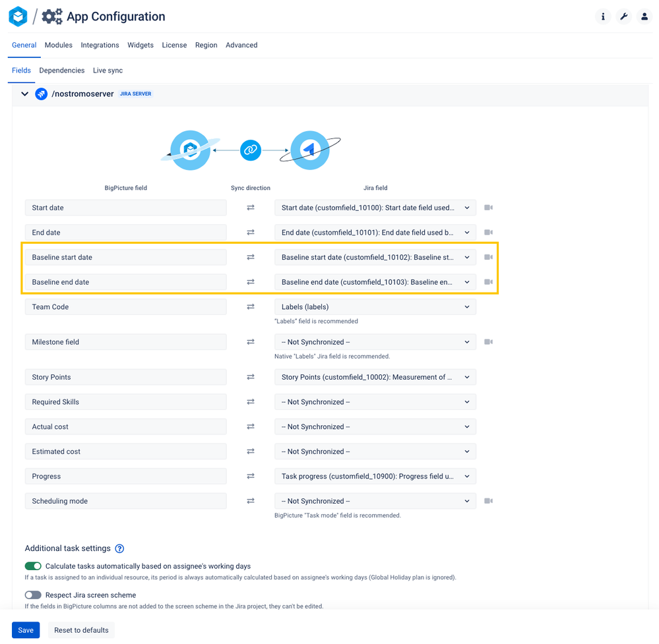Screen dimensions: 659x644
Task: Open Required Skills Not Synchronized dropdown
Action: click(x=375, y=401)
